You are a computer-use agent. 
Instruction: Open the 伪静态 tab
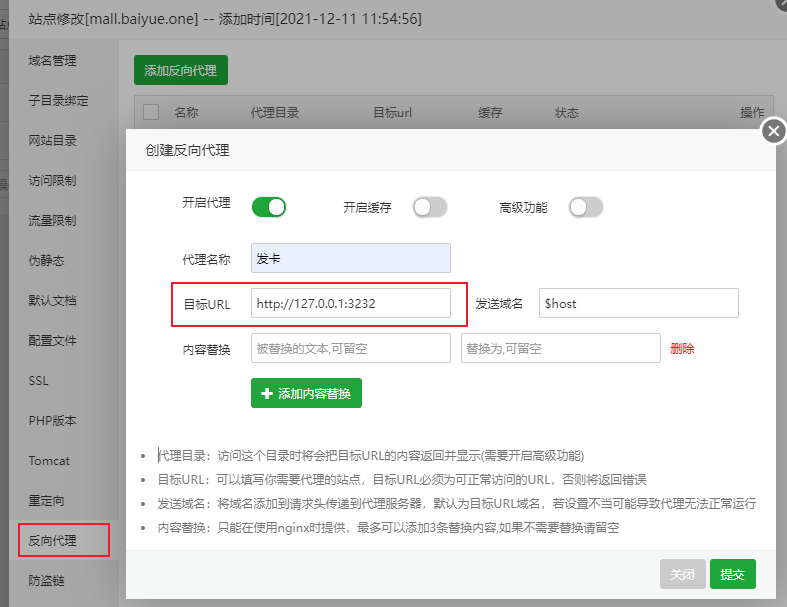(47, 261)
